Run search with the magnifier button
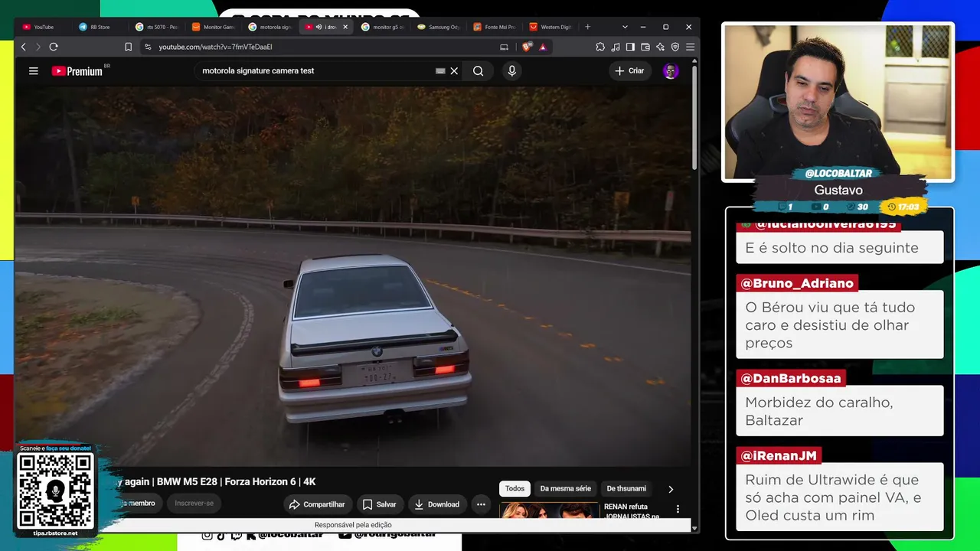This screenshot has height=551, width=980. pos(479,71)
